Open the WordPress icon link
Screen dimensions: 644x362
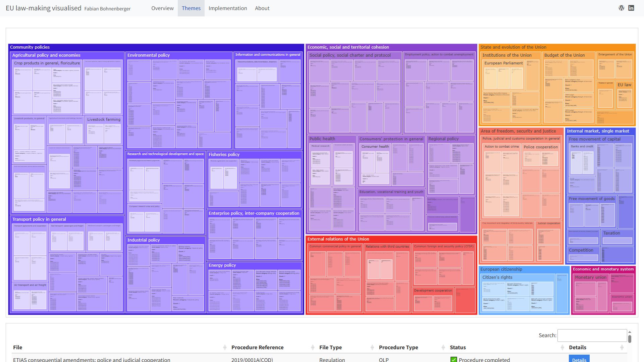(621, 8)
